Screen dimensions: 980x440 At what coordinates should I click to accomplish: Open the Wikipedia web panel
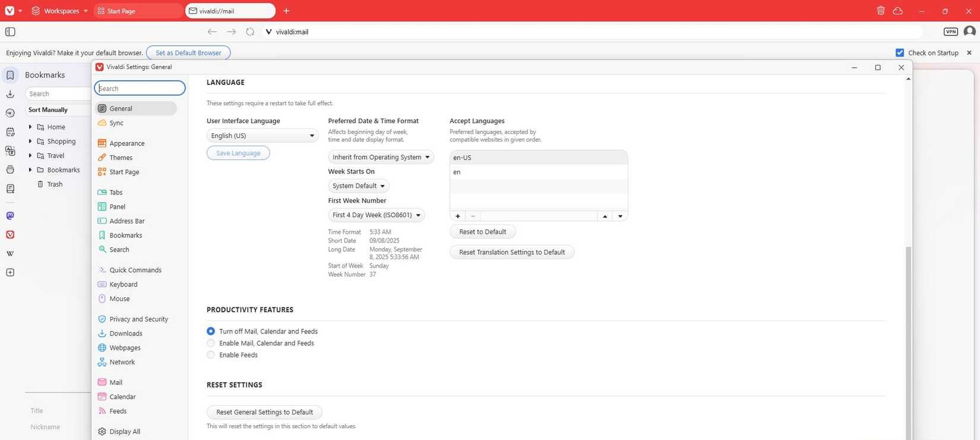pyautogui.click(x=10, y=254)
